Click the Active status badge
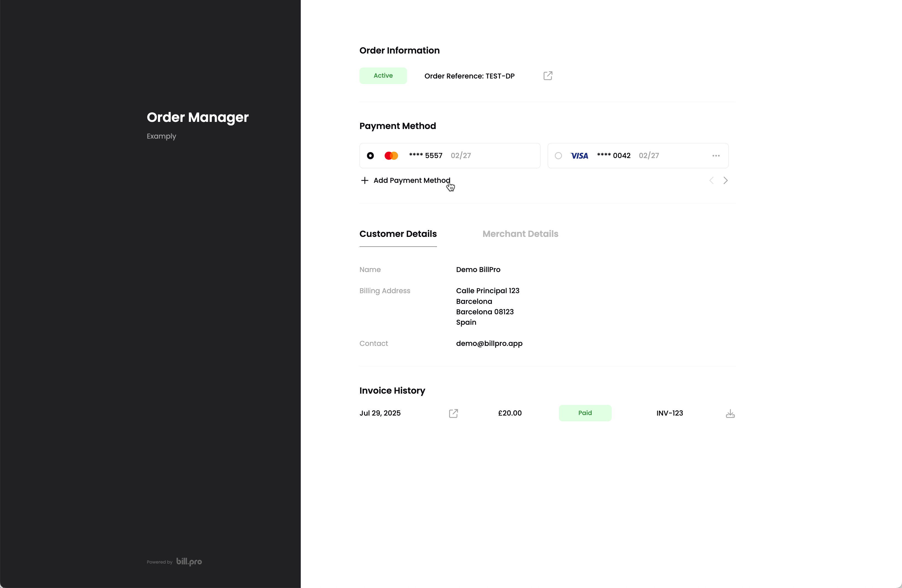The width and height of the screenshot is (902, 588). point(383,76)
